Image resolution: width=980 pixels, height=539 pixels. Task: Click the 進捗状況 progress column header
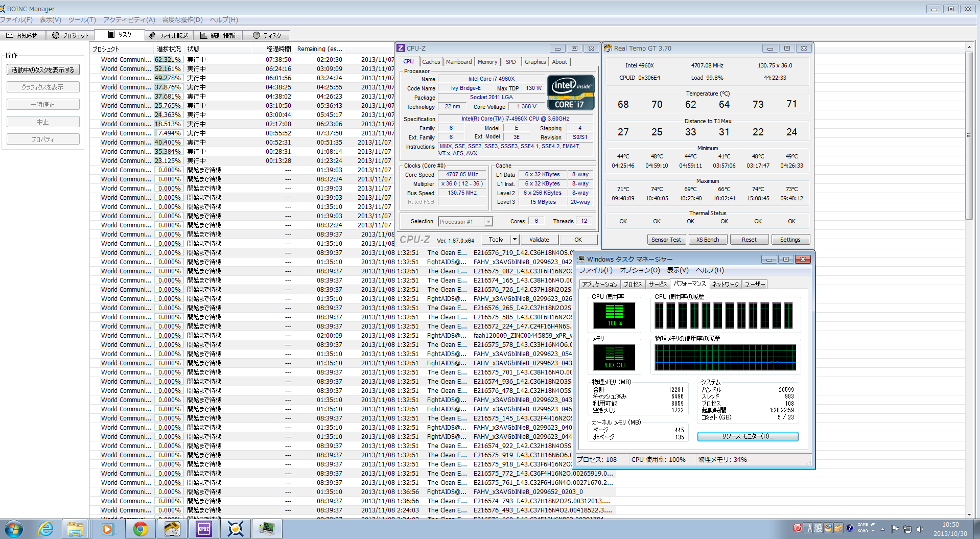pos(169,49)
